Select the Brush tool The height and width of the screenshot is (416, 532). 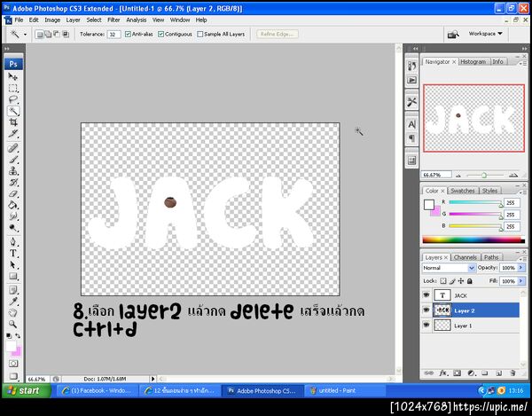pyautogui.click(x=13, y=159)
